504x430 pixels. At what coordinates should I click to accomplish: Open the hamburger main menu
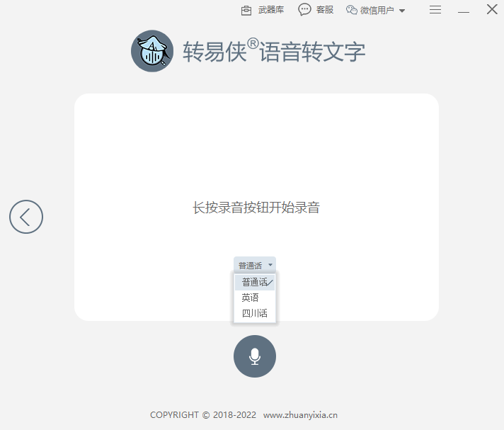pyautogui.click(x=435, y=10)
